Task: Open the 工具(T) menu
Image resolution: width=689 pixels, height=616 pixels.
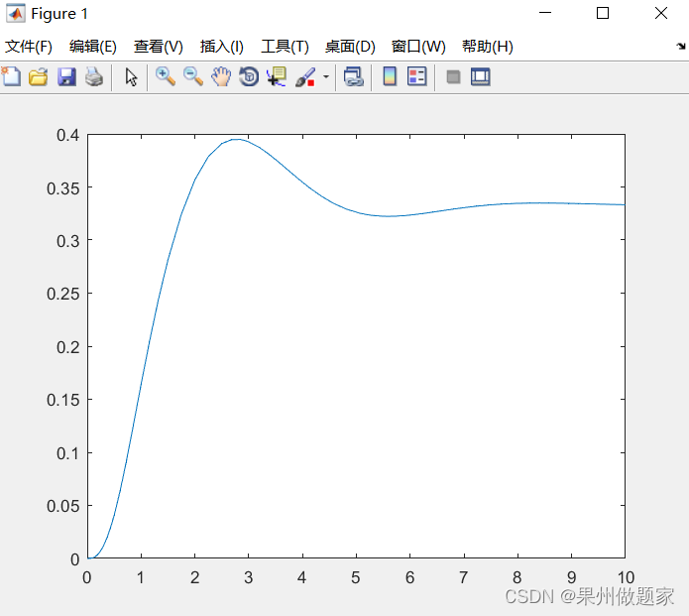Action: click(x=285, y=47)
